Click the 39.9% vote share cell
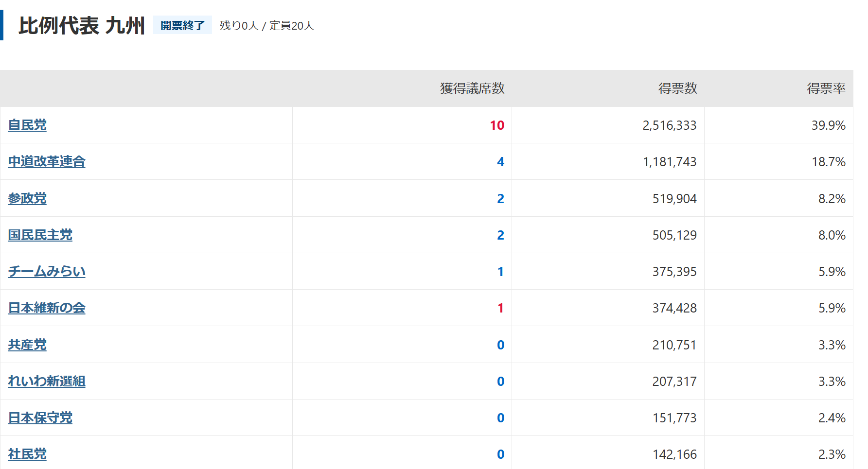 coord(828,125)
